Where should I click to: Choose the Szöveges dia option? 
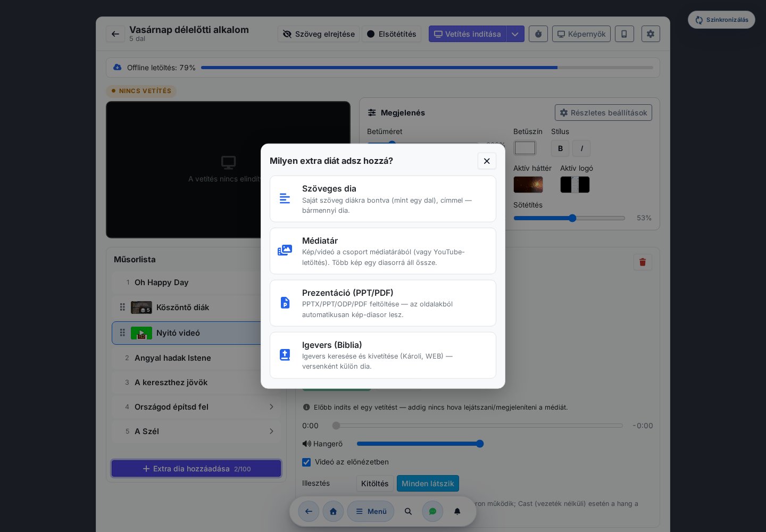click(383, 199)
